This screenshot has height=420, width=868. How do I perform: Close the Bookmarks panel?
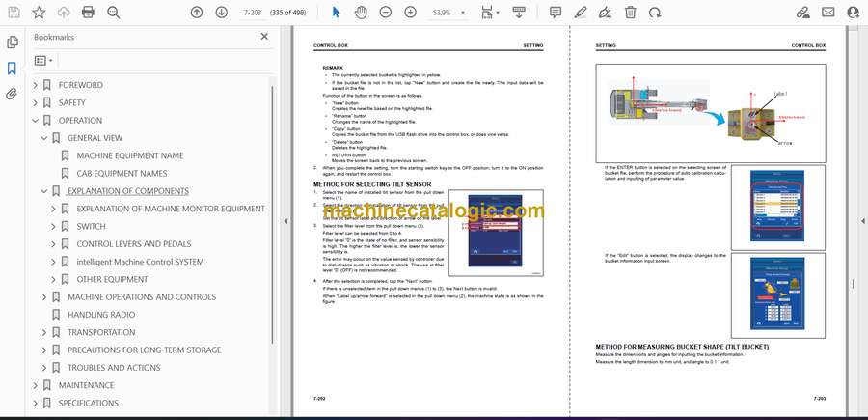(x=264, y=37)
